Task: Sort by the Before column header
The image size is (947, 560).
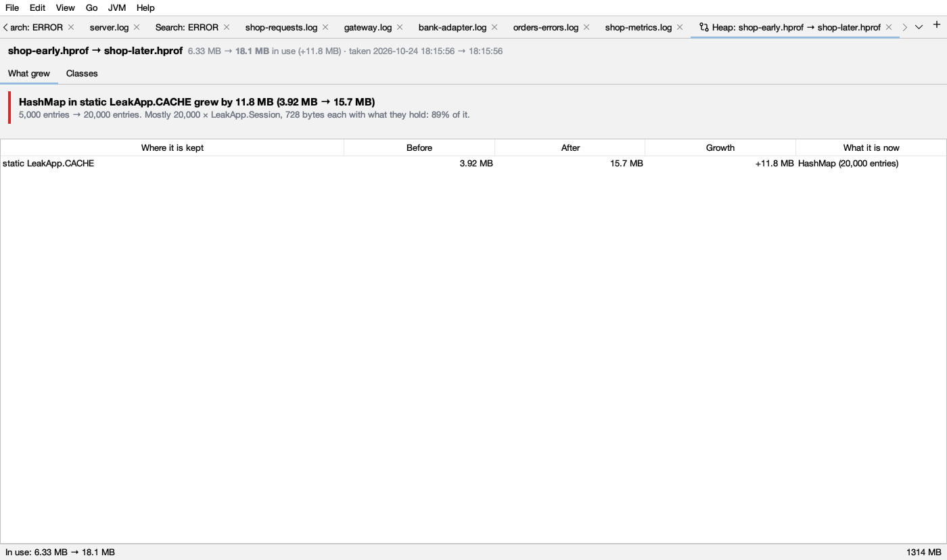Action: point(419,147)
